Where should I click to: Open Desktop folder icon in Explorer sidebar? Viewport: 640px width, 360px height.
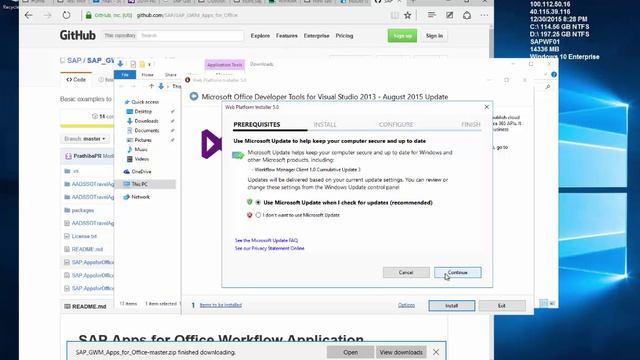pos(129,111)
